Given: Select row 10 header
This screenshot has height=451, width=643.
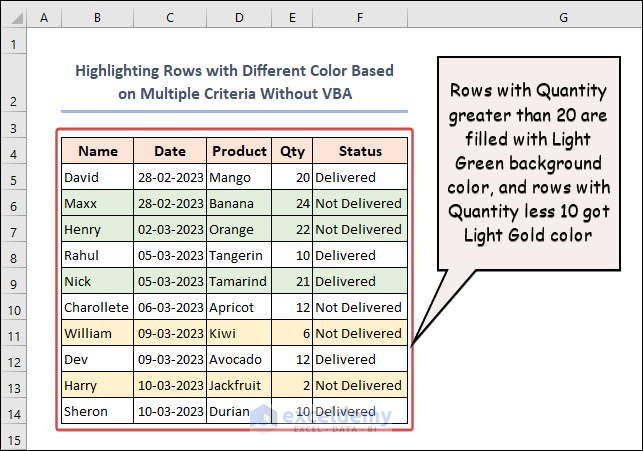Looking at the screenshot, I should 14,307.
